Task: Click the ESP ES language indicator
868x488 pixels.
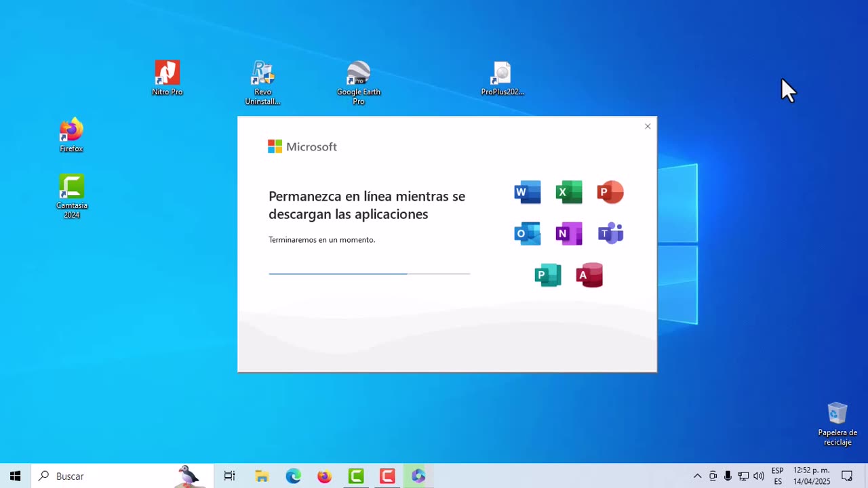Action: point(778,476)
